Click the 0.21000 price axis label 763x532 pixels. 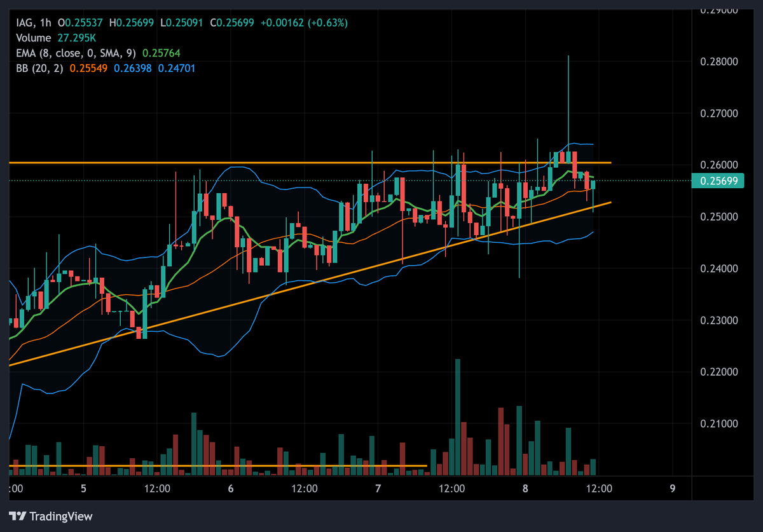[x=718, y=424]
